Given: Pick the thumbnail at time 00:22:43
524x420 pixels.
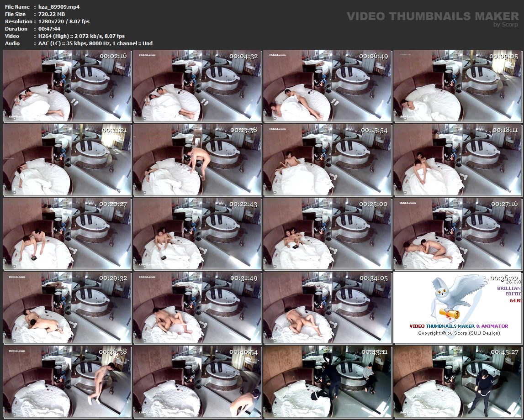Looking at the screenshot, I should (x=197, y=234).
